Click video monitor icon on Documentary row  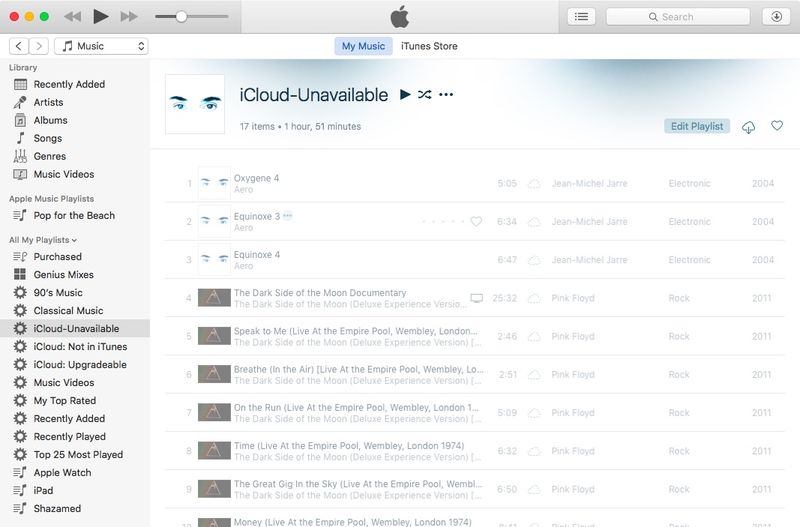[477, 298]
